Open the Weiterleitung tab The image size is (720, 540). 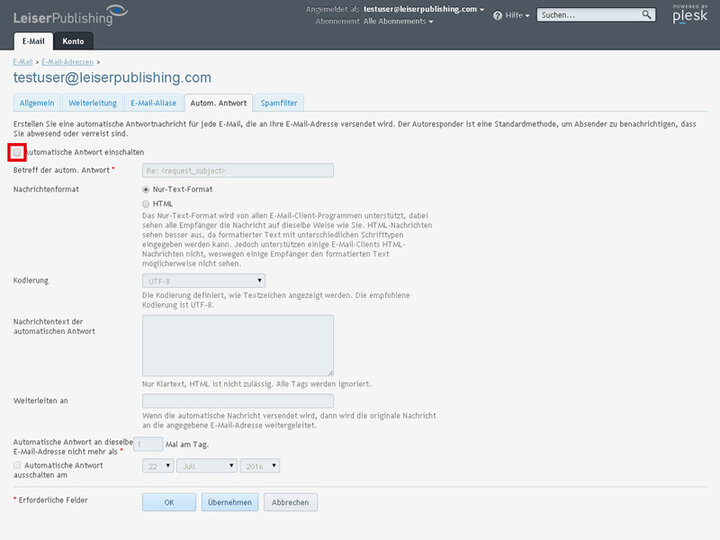[x=91, y=102]
